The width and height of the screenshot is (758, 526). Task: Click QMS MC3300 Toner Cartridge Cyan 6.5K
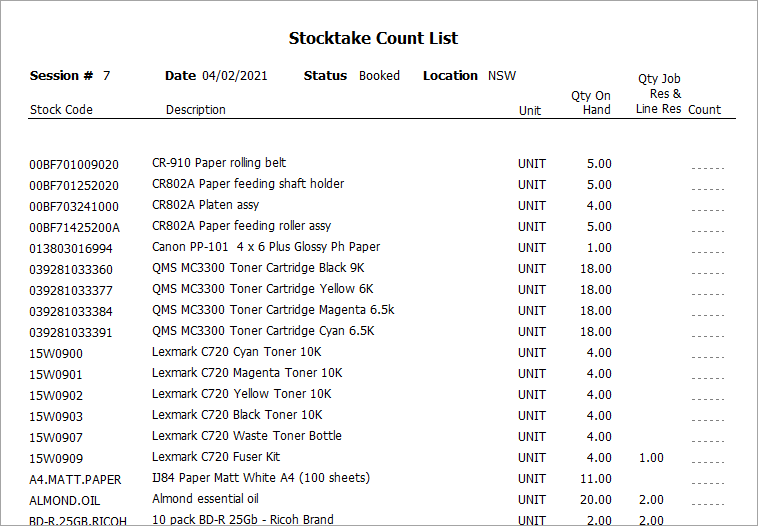[263, 331]
